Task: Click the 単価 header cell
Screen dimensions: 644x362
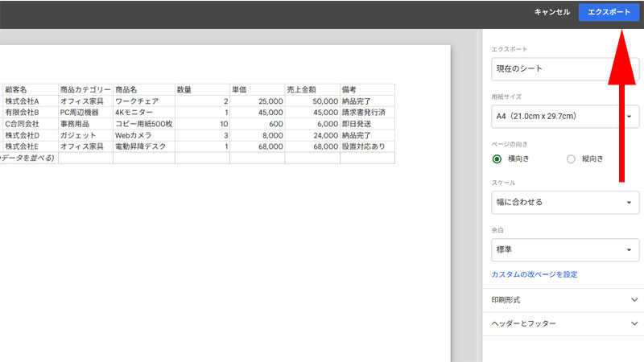Action: pyautogui.click(x=257, y=89)
